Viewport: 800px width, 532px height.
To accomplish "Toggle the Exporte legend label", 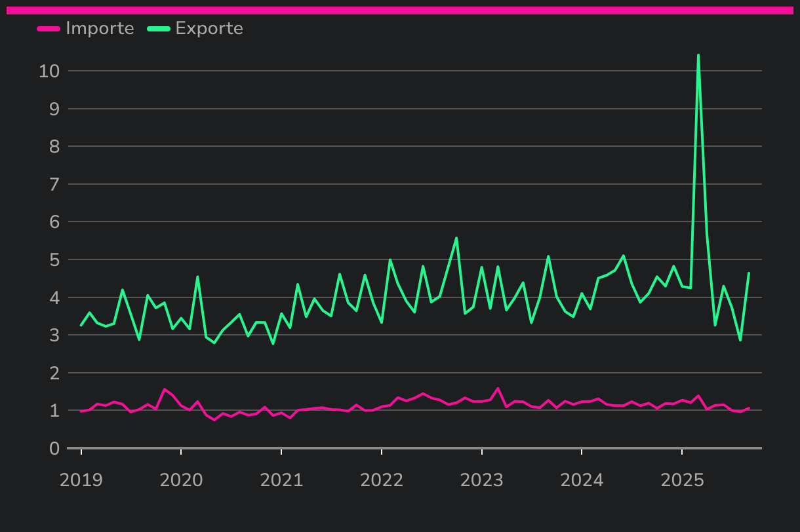I will [x=209, y=29].
